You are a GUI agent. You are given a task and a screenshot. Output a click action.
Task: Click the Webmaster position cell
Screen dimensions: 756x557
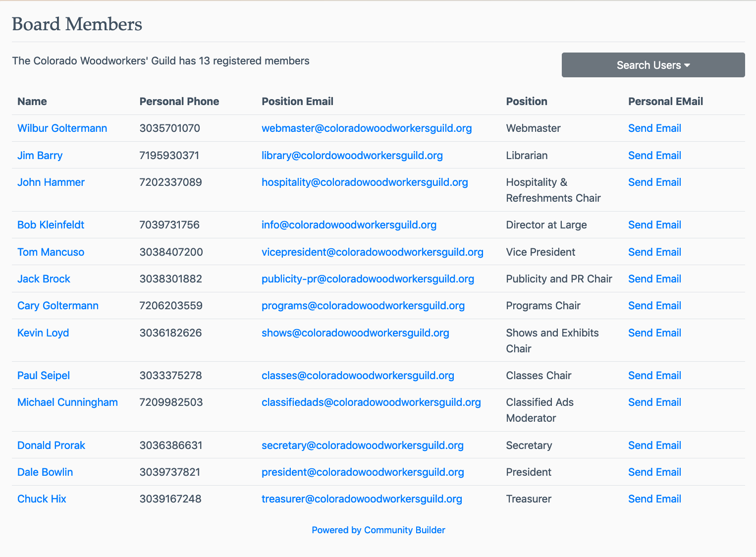533,128
